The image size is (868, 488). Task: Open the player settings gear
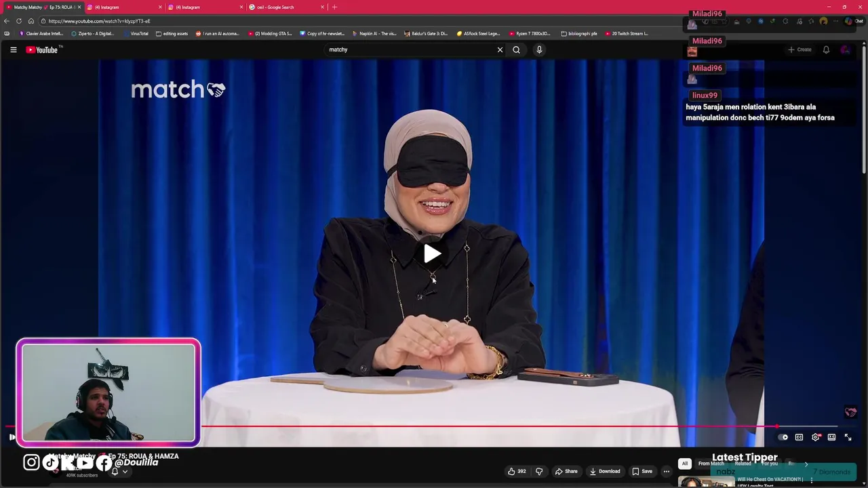(x=816, y=437)
